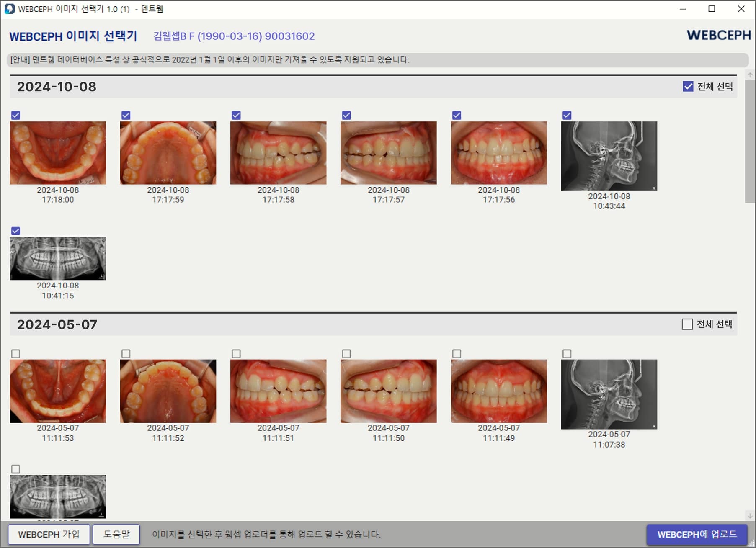Screen dimensions: 756x548
Task: Select the right lateral photo 2024-05-07 11:11:51
Action: [278, 391]
